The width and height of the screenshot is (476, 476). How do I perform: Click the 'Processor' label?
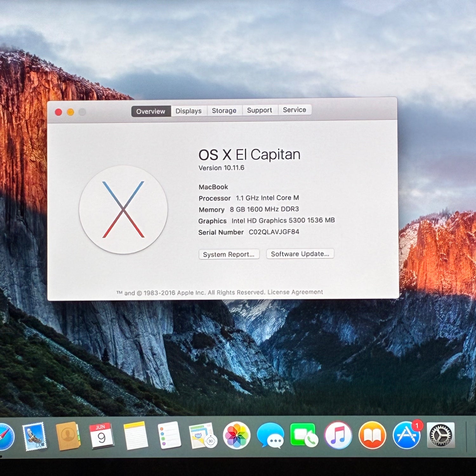pyautogui.click(x=215, y=198)
